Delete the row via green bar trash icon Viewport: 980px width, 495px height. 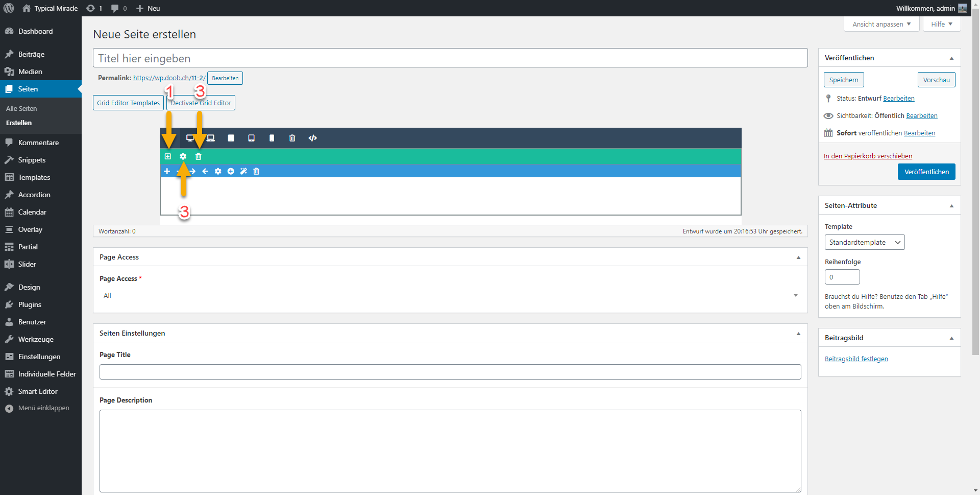click(x=199, y=156)
